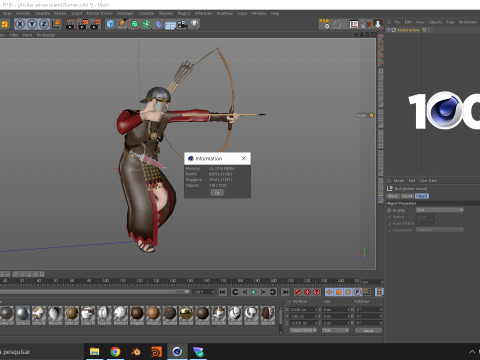
Task: Open the green Array modeling objects icon
Action: coord(147,24)
